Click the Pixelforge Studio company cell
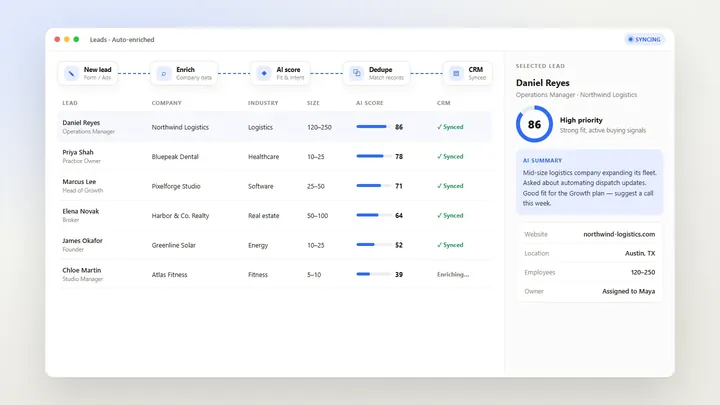 pyautogui.click(x=176, y=186)
